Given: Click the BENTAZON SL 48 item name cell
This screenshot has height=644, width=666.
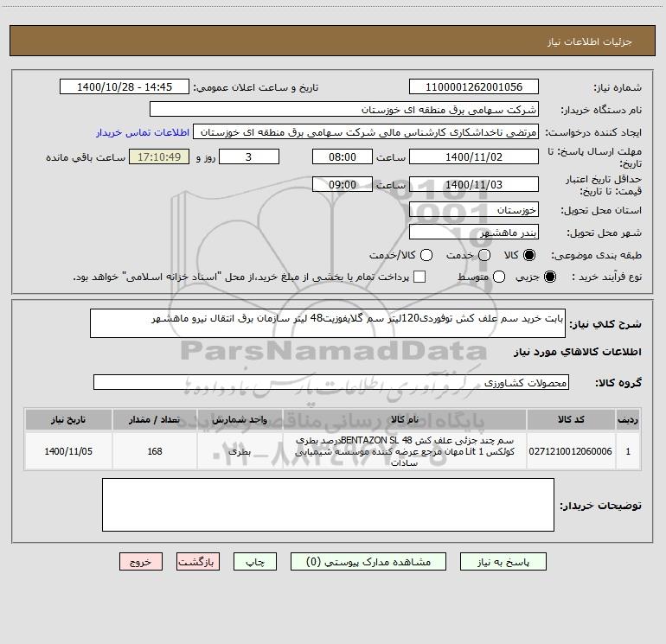Looking at the screenshot, I should click(405, 451).
